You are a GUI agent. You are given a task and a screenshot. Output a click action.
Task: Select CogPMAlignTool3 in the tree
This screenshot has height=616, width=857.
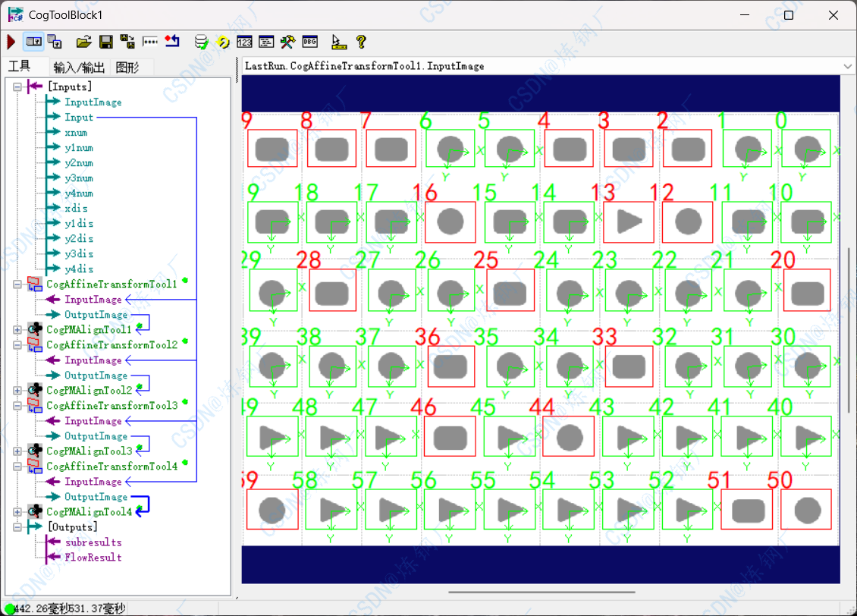(x=89, y=451)
